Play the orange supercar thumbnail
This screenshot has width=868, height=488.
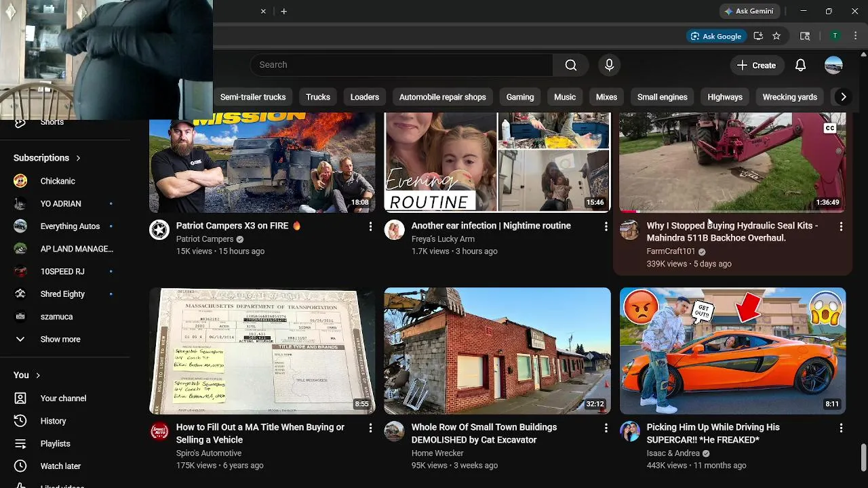pyautogui.click(x=732, y=350)
